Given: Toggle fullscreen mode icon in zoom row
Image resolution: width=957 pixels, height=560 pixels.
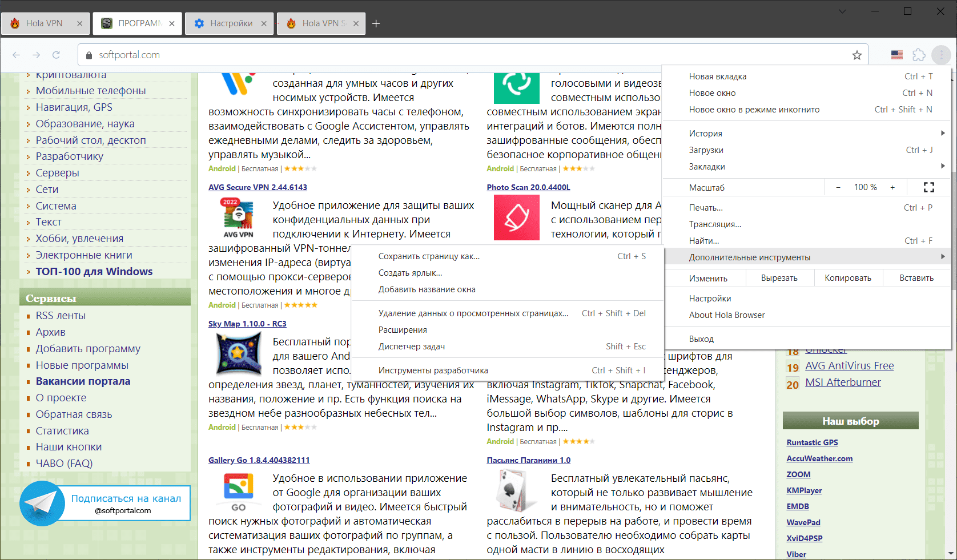Looking at the screenshot, I should (x=929, y=187).
